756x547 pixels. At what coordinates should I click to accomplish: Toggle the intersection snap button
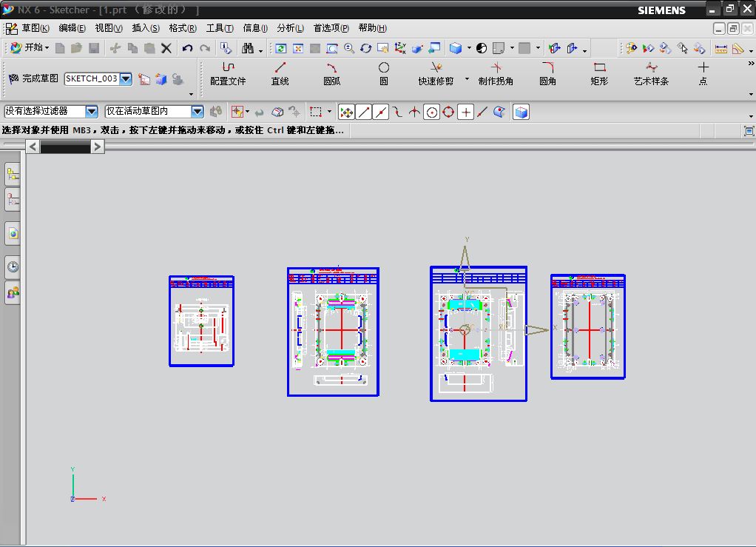click(x=415, y=113)
